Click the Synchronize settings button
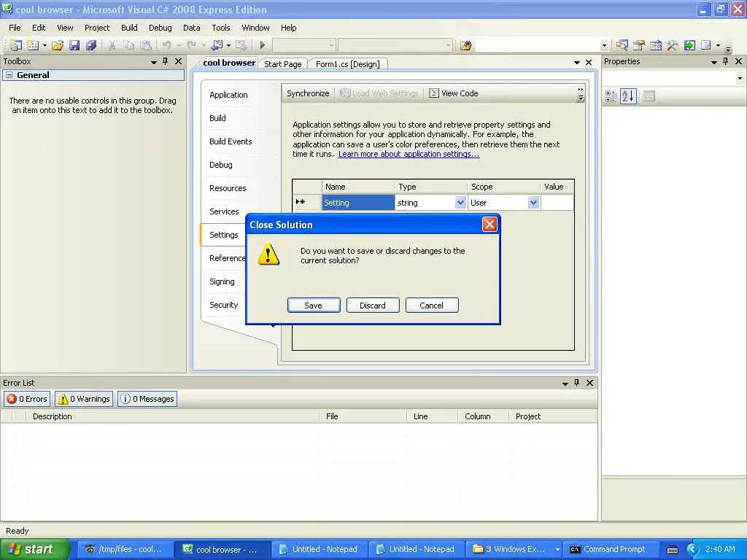 308,93
